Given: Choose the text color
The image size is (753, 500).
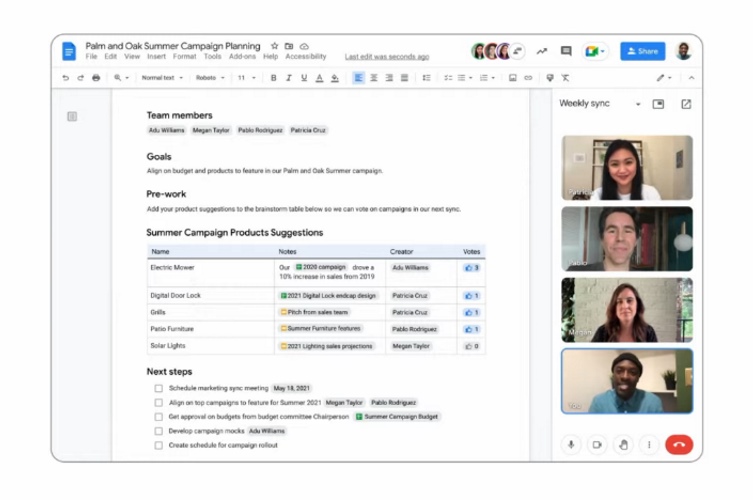Looking at the screenshot, I should click(x=319, y=78).
